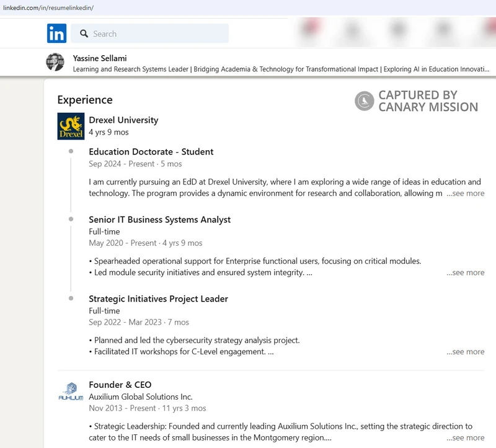Expand see more for Senior IT Business Systems Analyst
The image size is (496, 448).
466,272
